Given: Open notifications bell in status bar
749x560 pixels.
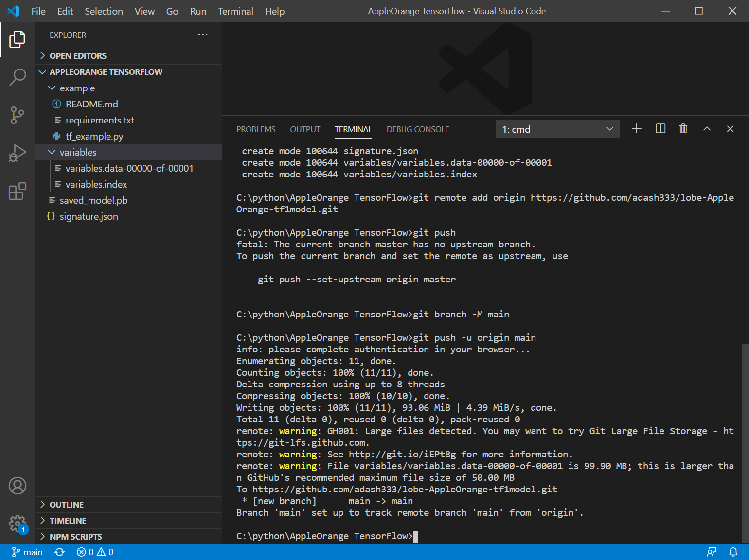Looking at the screenshot, I should 733,552.
